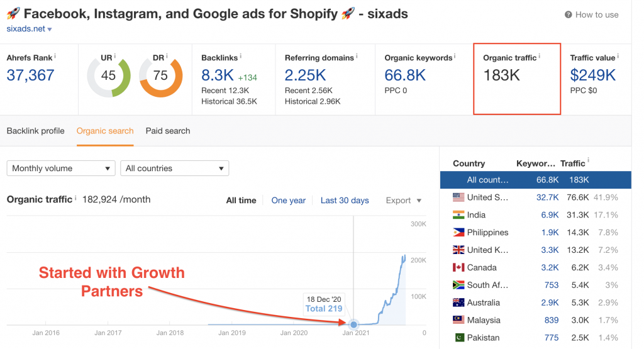This screenshot has height=349, width=644.
Task: Click the South Africa flag icon
Action: 458,285
